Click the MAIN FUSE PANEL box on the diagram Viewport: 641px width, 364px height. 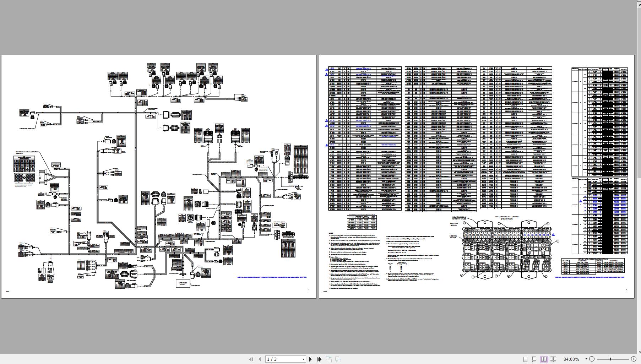[x=183, y=283]
